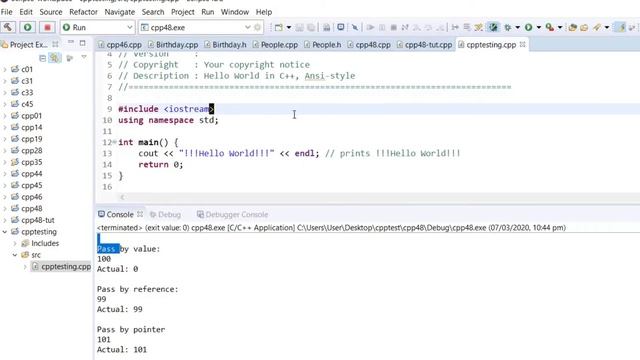Toggle Link with Editor in Project Explorer
The height and width of the screenshot is (360, 640).
[54, 58]
